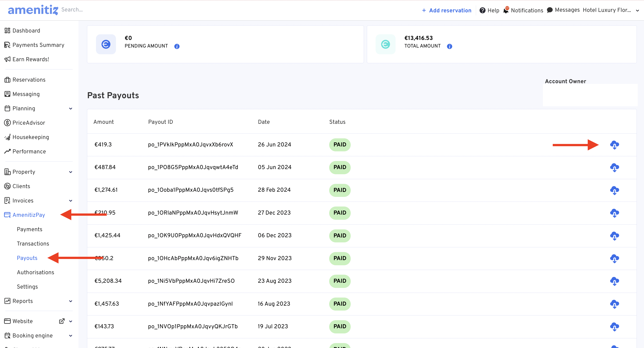The width and height of the screenshot is (644, 348).
Task: Expand the Website menu chevron
Action: [70, 321]
